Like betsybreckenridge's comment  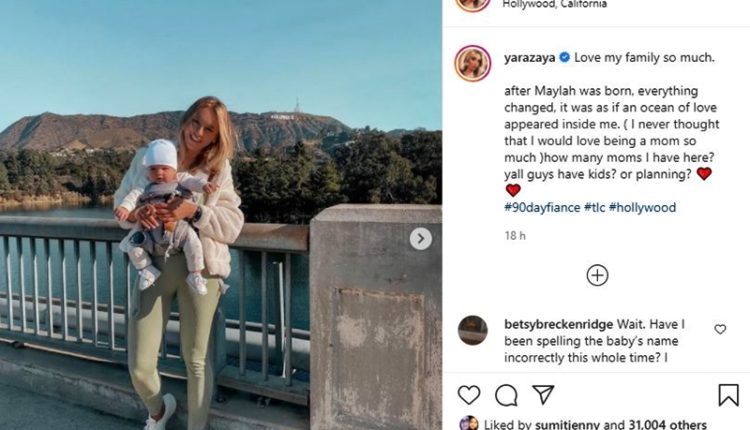pos(720,329)
